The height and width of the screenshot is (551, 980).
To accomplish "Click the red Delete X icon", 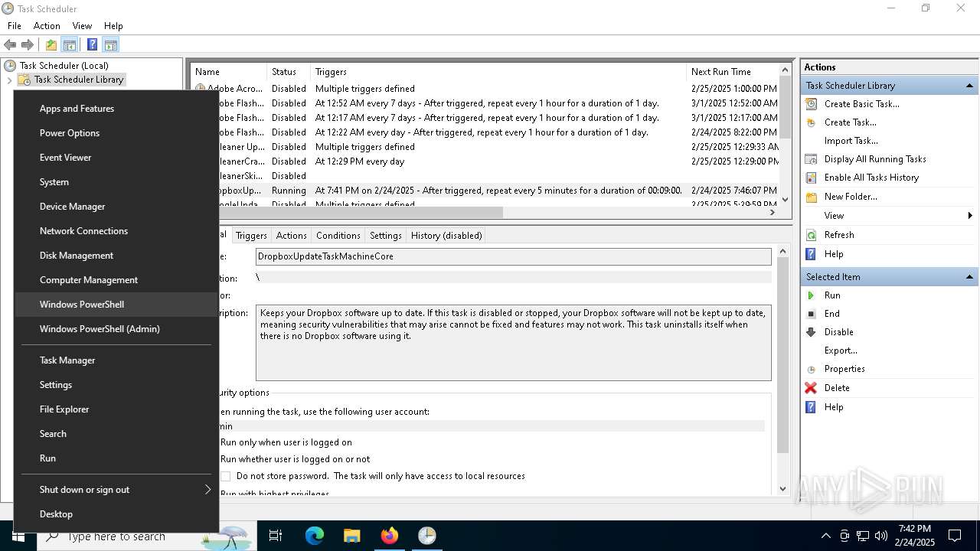I will pyautogui.click(x=811, y=388).
